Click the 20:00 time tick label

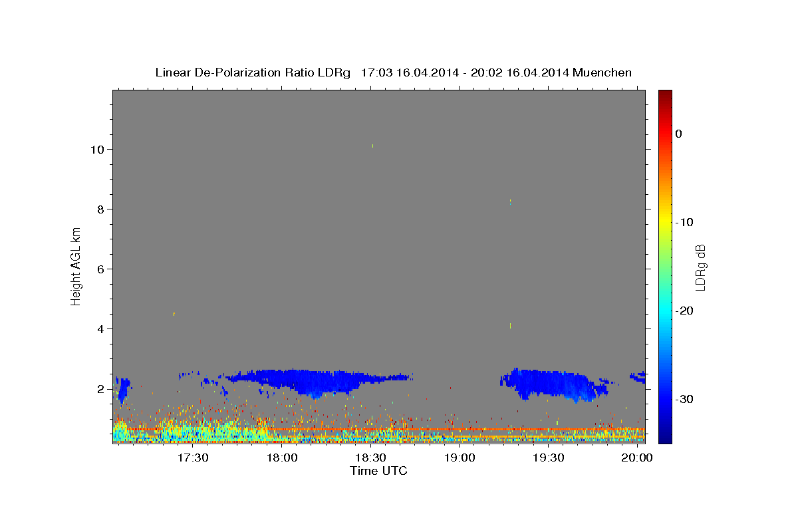coord(637,458)
